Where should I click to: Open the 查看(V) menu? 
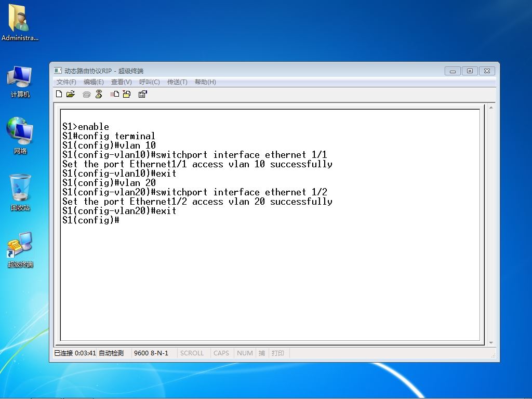tap(122, 82)
